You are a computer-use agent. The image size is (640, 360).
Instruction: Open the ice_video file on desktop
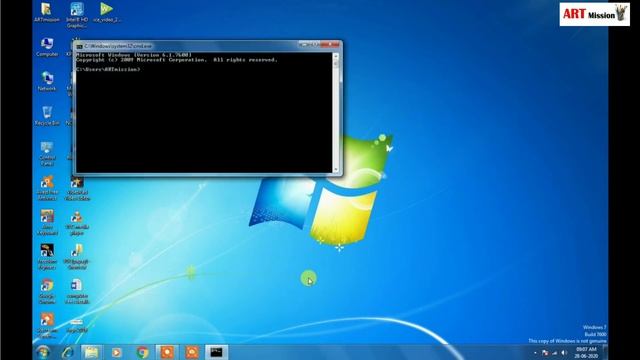(x=107, y=12)
